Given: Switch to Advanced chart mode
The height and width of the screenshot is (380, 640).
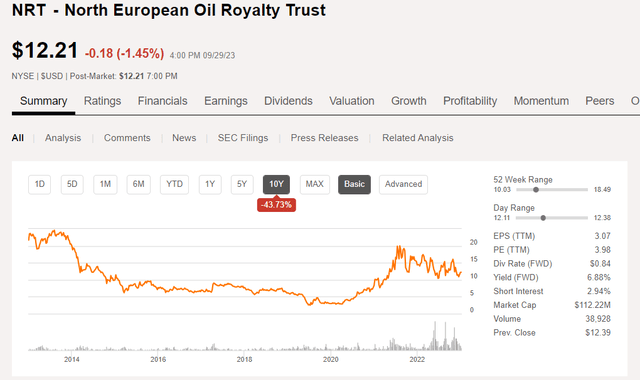Looking at the screenshot, I should pos(403,184).
